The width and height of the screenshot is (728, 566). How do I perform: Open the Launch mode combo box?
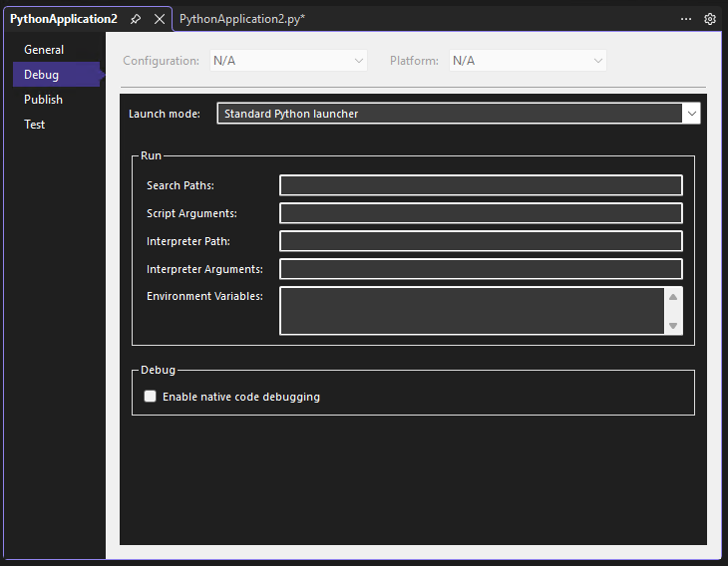click(459, 114)
